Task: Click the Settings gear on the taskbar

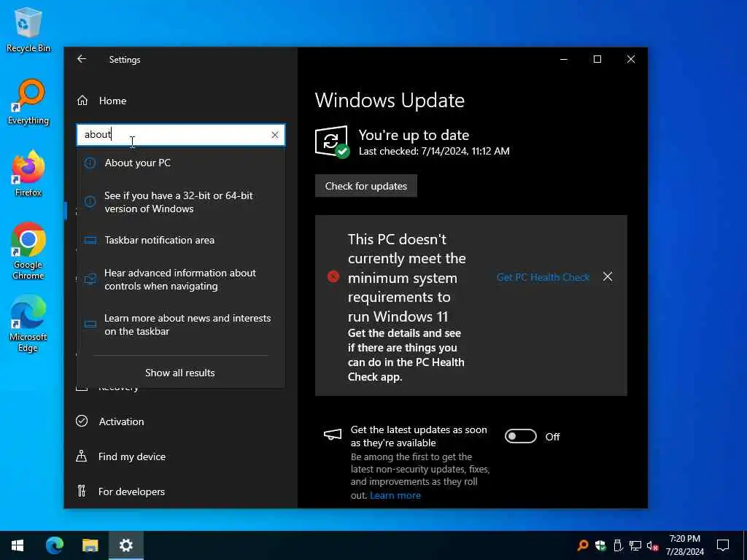Action: click(x=126, y=545)
